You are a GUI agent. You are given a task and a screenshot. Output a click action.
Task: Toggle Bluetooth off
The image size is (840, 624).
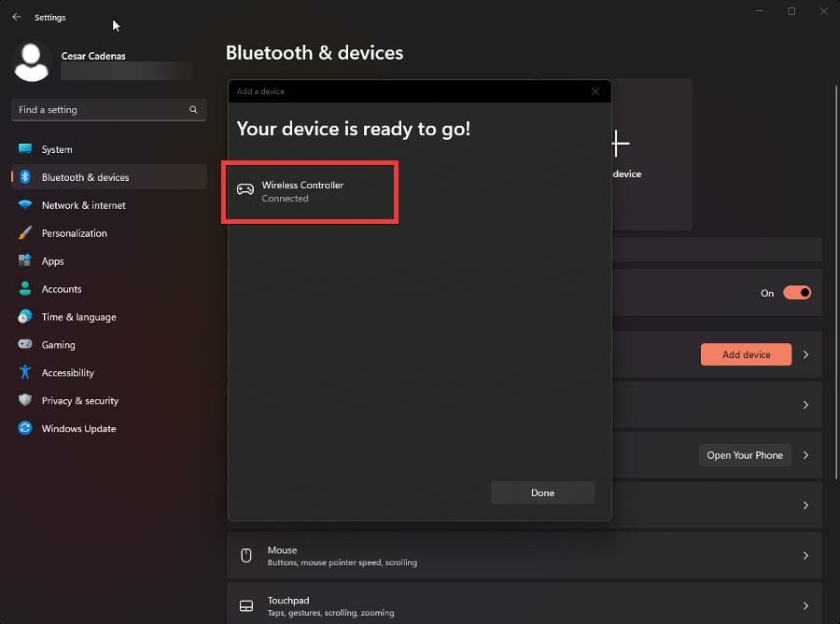click(798, 292)
